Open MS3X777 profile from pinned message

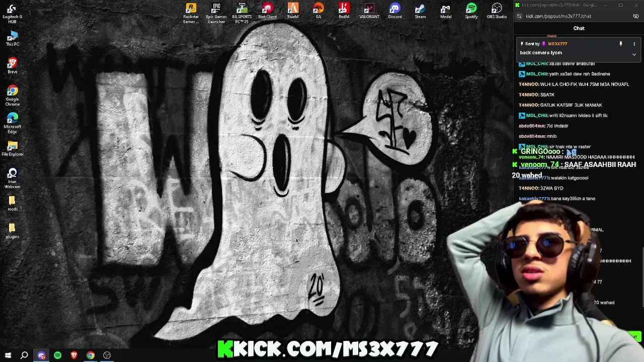(x=557, y=44)
